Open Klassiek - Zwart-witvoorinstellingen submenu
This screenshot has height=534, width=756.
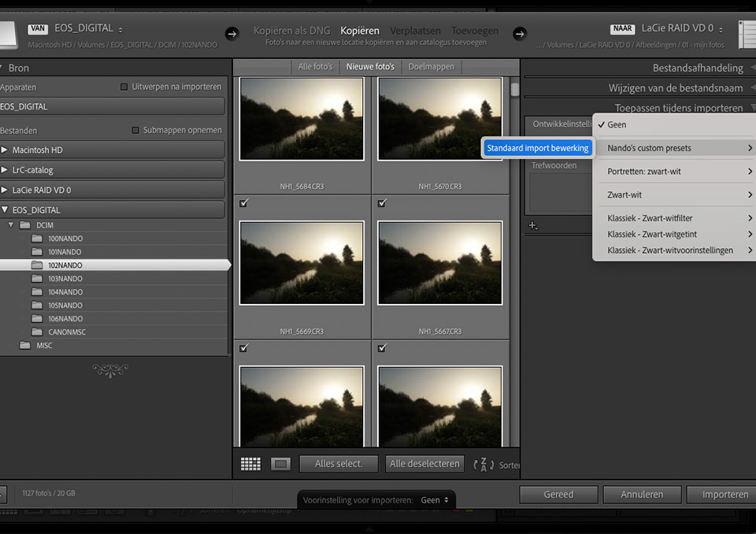pyautogui.click(x=675, y=250)
